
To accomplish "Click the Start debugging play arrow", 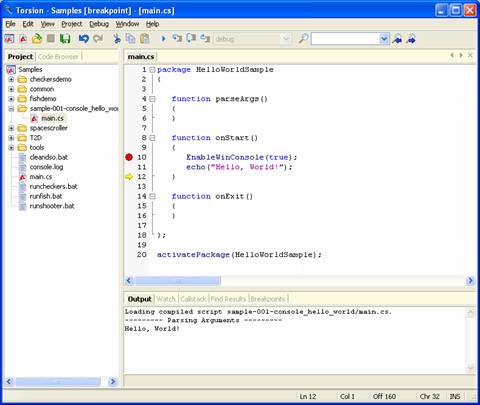I will coord(163,39).
